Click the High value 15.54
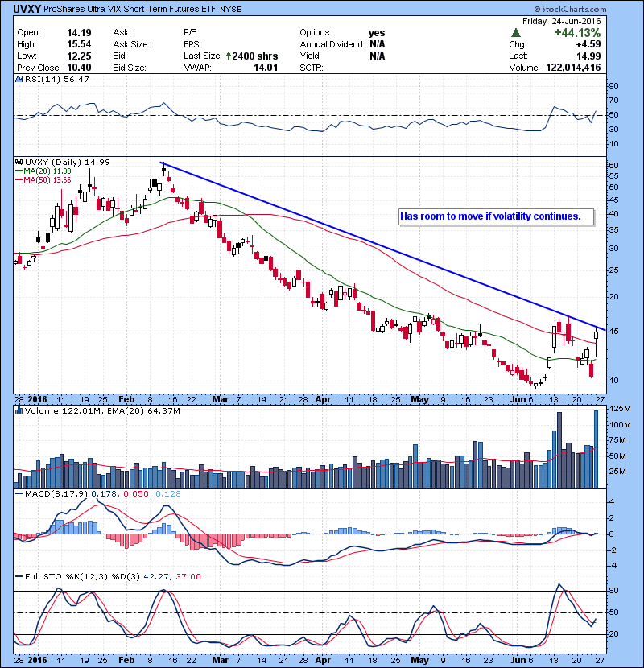 point(79,44)
